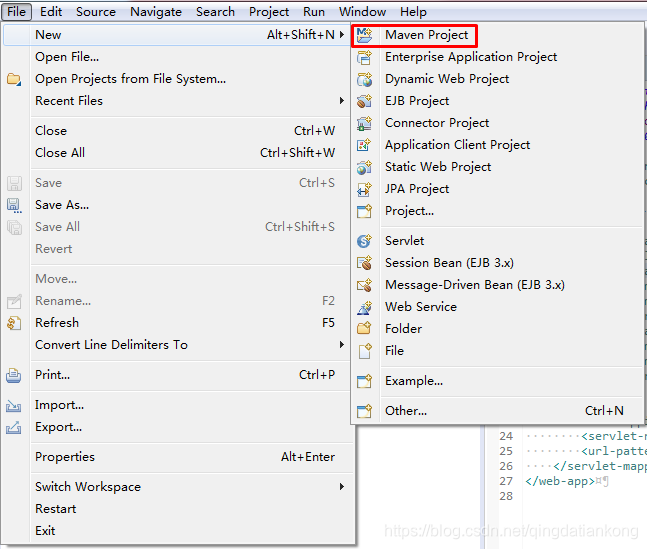Screen dimensions: 647x549
Task: Click the Static Web Project icon
Action: [x=364, y=167]
